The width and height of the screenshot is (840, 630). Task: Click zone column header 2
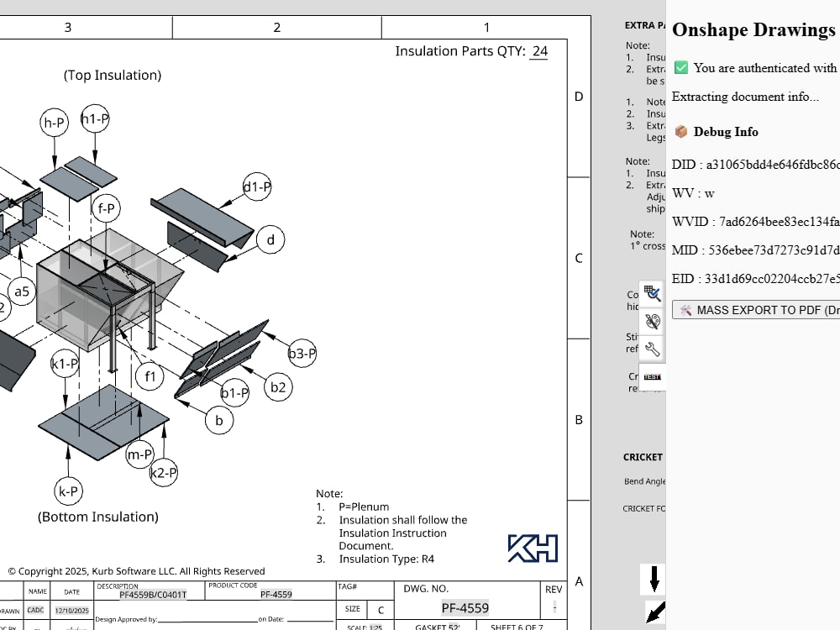point(277,28)
